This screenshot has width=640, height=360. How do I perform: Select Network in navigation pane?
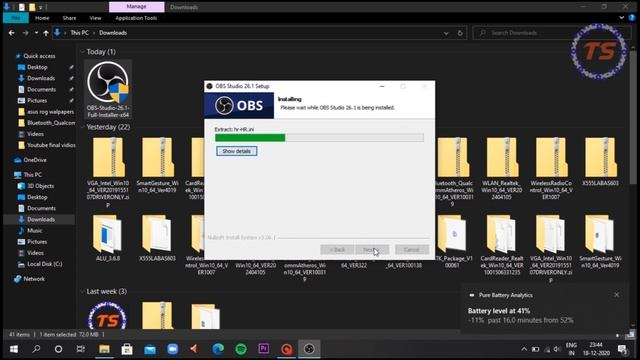pos(34,279)
